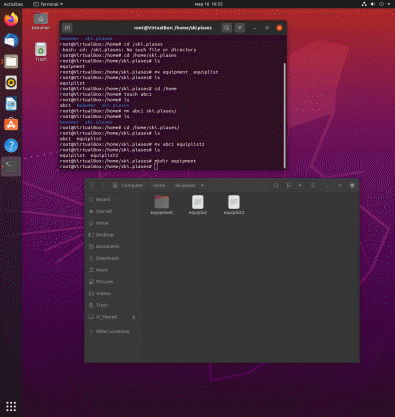Click the search icon in Files window
The width and height of the screenshot is (395, 417).
point(276,185)
